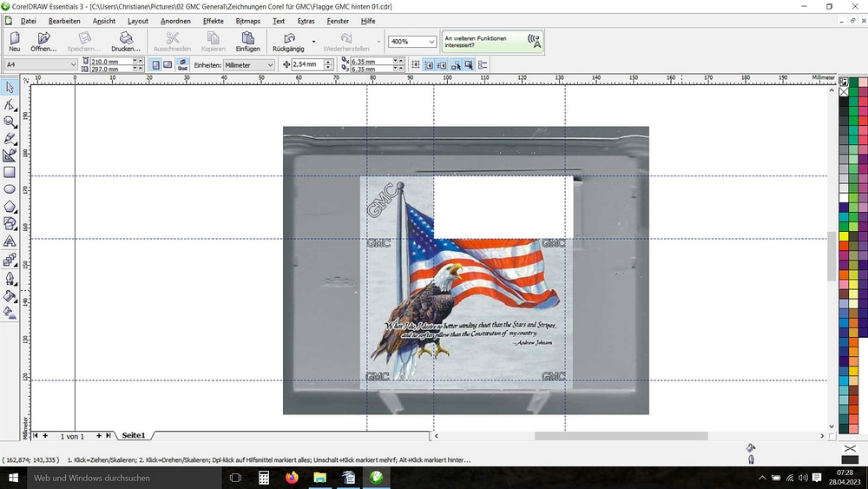Go to the last page navigator button
This screenshot has height=489, width=868.
pyautogui.click(x=108, y=436)
